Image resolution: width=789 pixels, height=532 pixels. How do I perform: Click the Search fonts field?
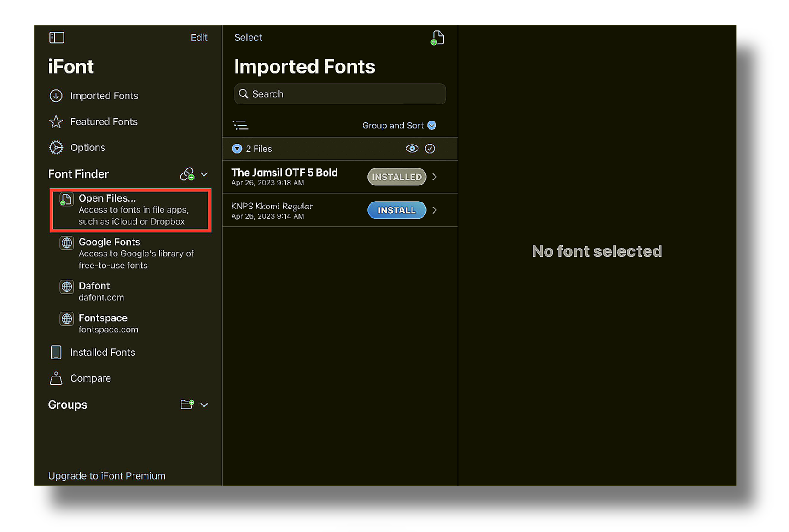point(340,94)
